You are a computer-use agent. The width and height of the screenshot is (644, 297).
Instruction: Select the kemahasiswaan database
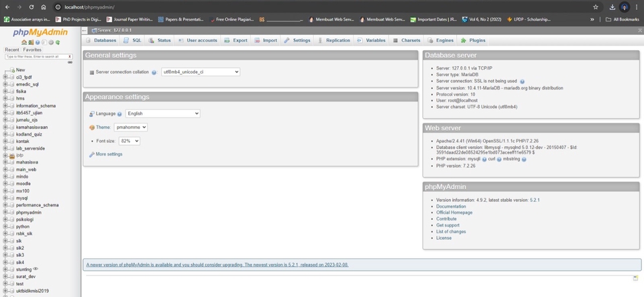(x=32, y=127)
